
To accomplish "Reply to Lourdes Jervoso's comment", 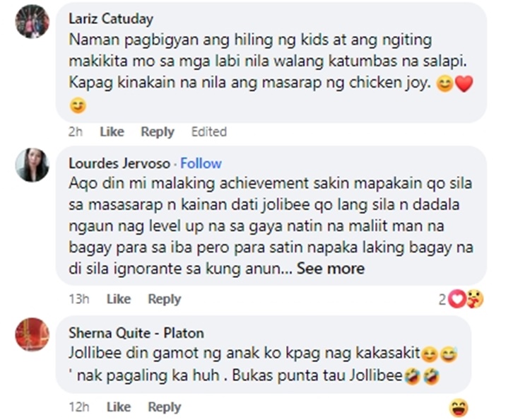I will coord(164,299).
